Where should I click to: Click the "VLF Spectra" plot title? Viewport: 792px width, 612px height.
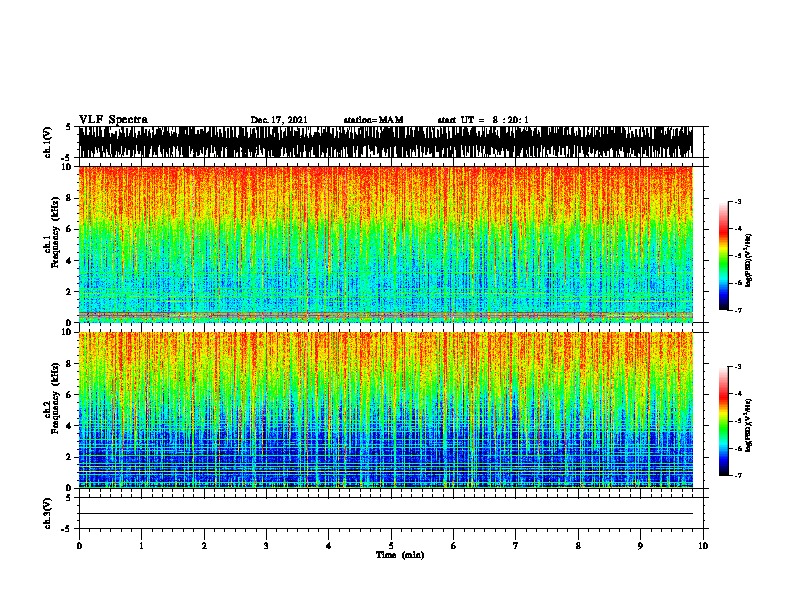point(113,120)
